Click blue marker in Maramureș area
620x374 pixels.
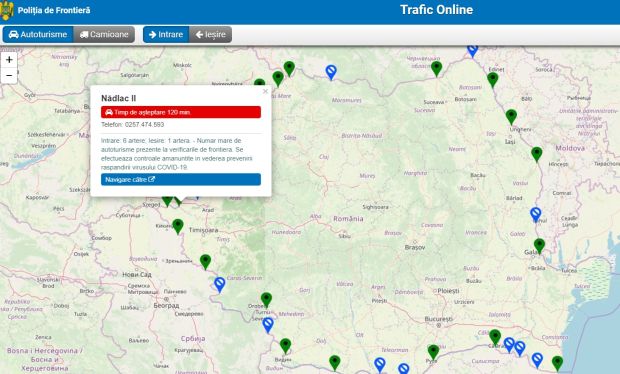[x=331, y=72]
